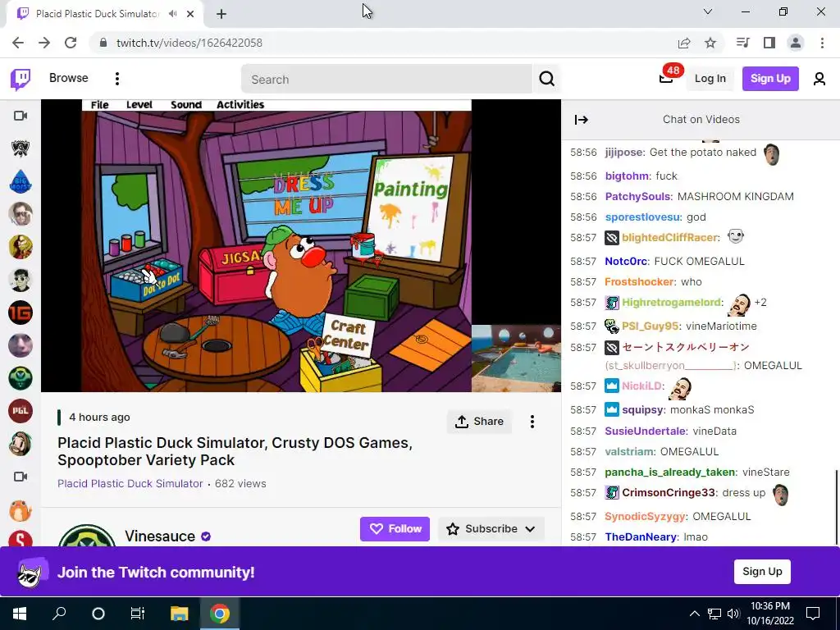Open Windows taskbar search

pyautogui.click(x=59, y=614)
